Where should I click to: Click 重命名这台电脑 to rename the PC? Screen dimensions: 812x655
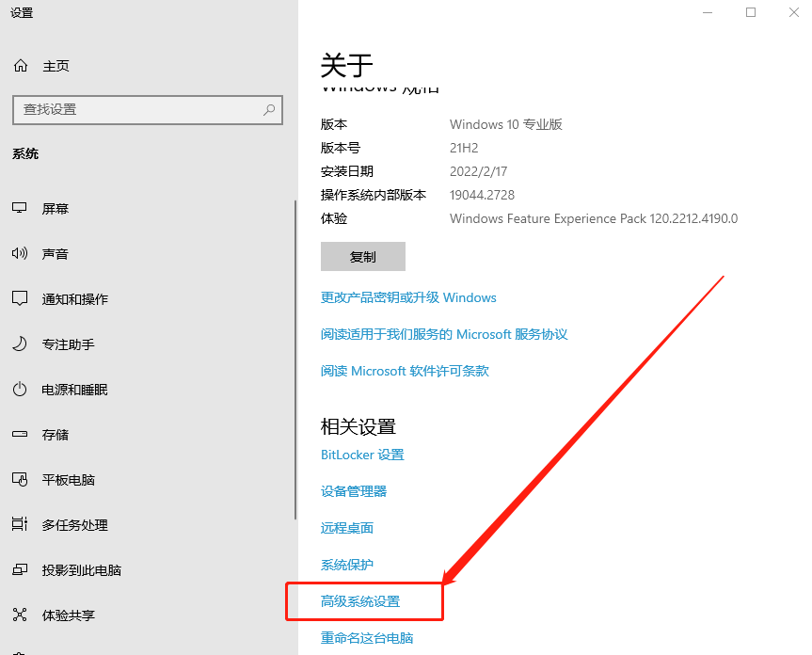(x=366, y=638)
